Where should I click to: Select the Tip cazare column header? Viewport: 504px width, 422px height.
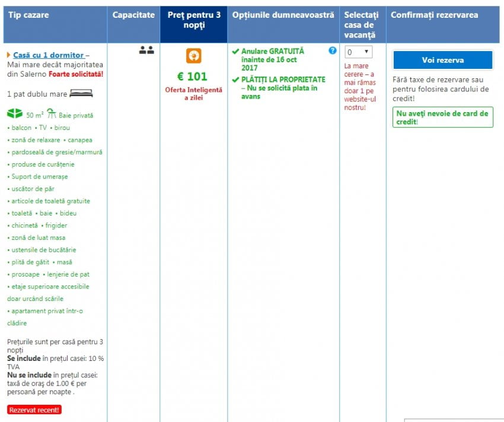pyautogui.click(x=28, y=15)
